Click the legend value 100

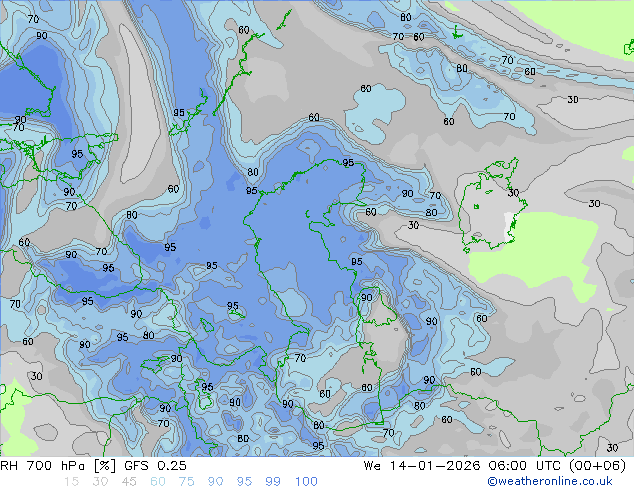[306, 482]
